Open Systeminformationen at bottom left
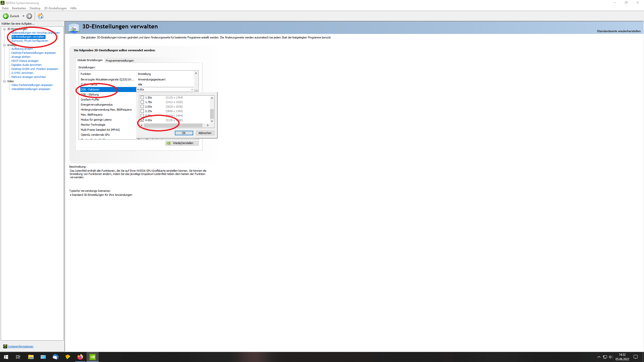Screen dimensions: 644x362 (21, 346)
